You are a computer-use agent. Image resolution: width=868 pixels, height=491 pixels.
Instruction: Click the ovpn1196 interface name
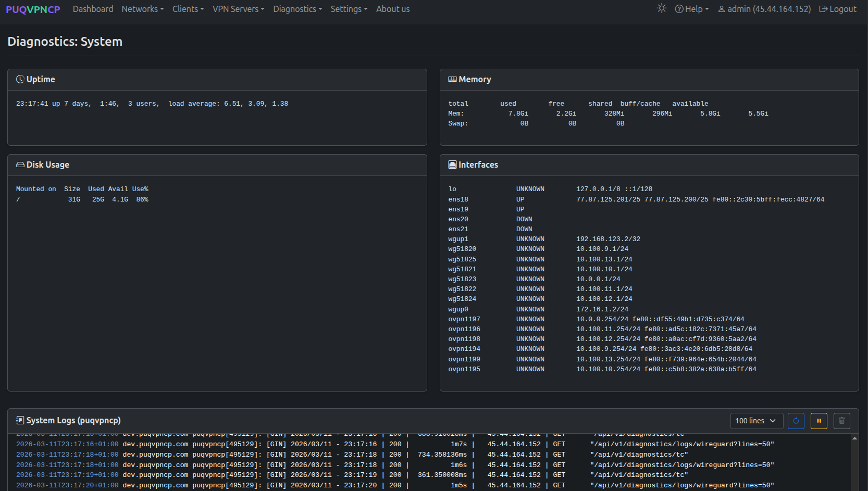click(464, 329)
